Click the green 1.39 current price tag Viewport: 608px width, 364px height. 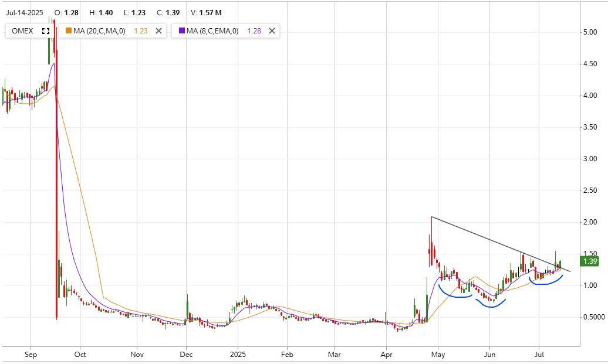(x=590, y=261)
